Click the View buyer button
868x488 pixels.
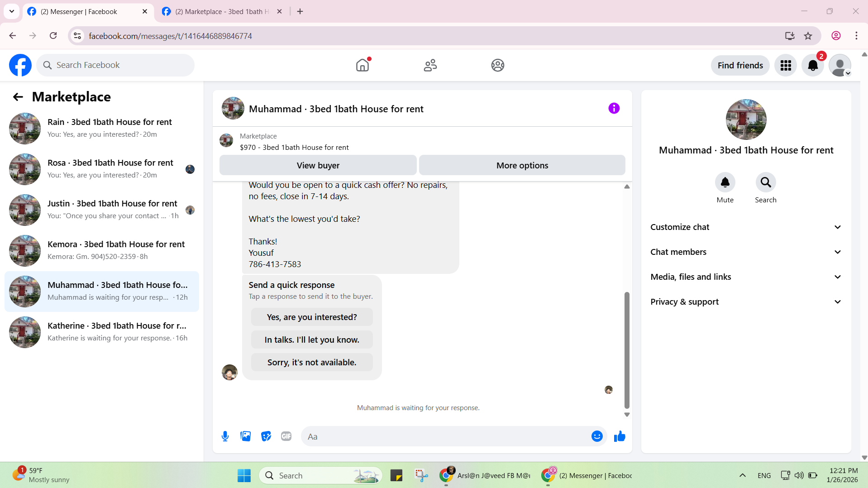point(318,165)
